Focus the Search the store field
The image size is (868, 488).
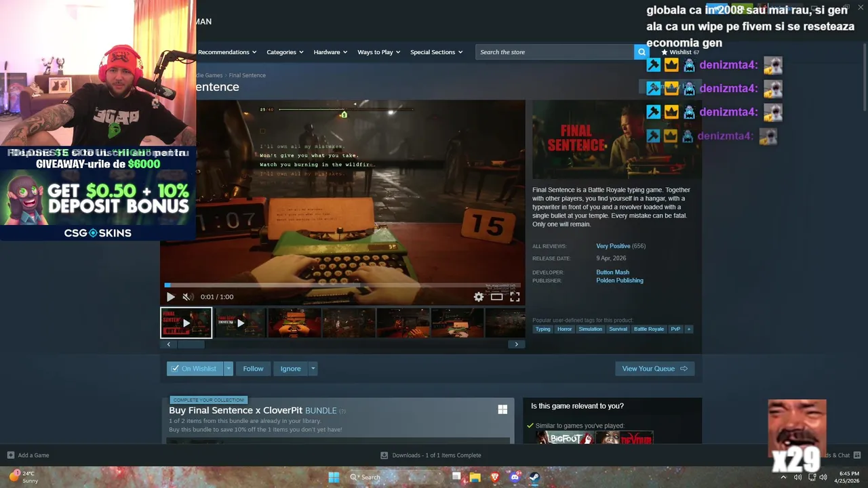(555, 52)
